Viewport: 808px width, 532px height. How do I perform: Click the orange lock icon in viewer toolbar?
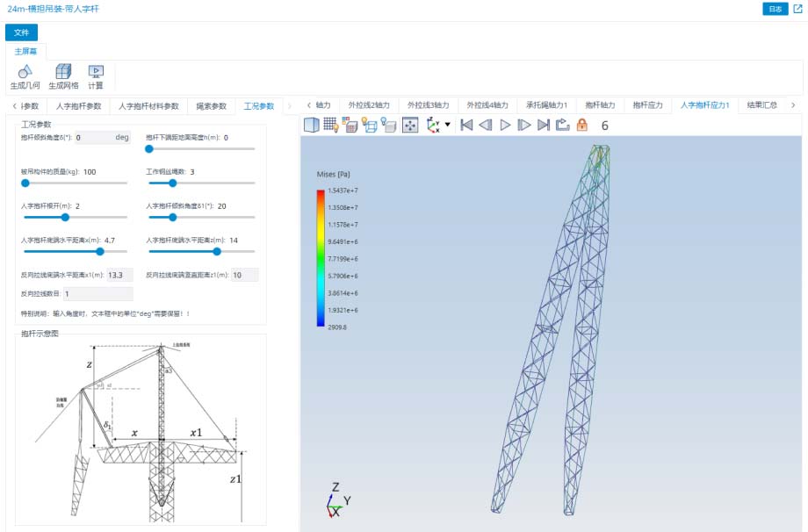point(581,126)
